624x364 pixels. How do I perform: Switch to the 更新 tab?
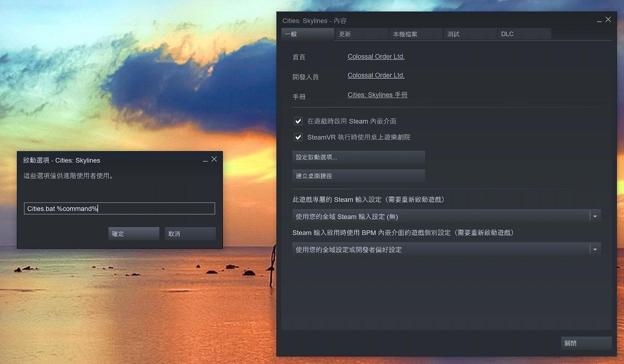(x=361, y=34)
